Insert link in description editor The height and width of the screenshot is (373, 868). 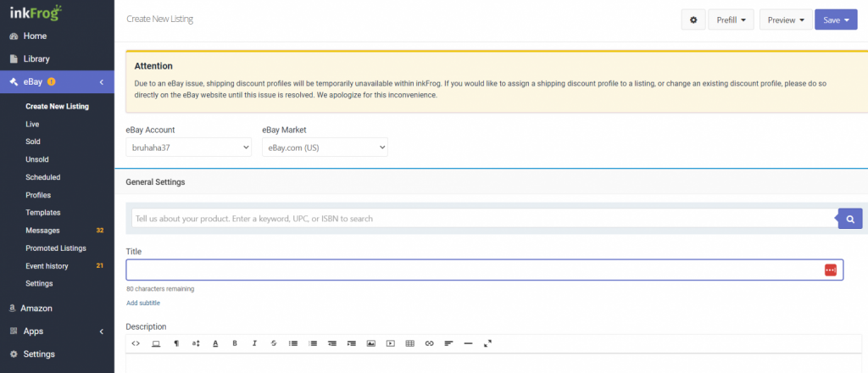click(x=429, y=343)
